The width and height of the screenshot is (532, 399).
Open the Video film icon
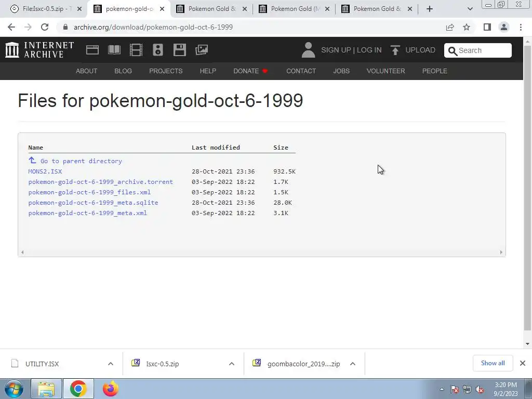[136, 50]
